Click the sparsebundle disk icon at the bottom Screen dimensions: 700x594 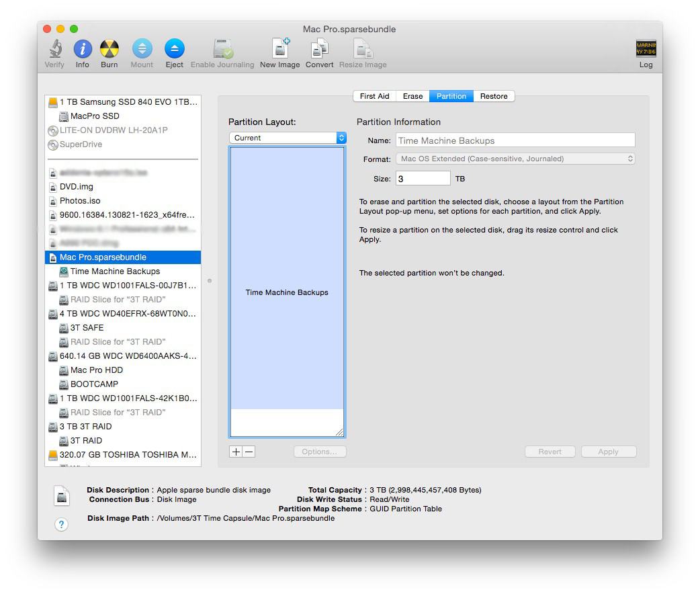coord(62,496)
